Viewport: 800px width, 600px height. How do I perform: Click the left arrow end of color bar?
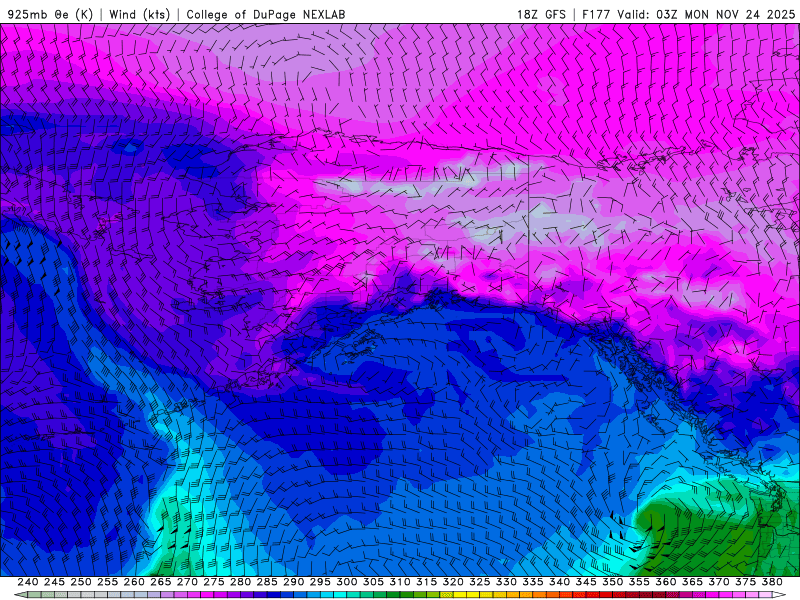pyautogui.click(x=20, y=595)
